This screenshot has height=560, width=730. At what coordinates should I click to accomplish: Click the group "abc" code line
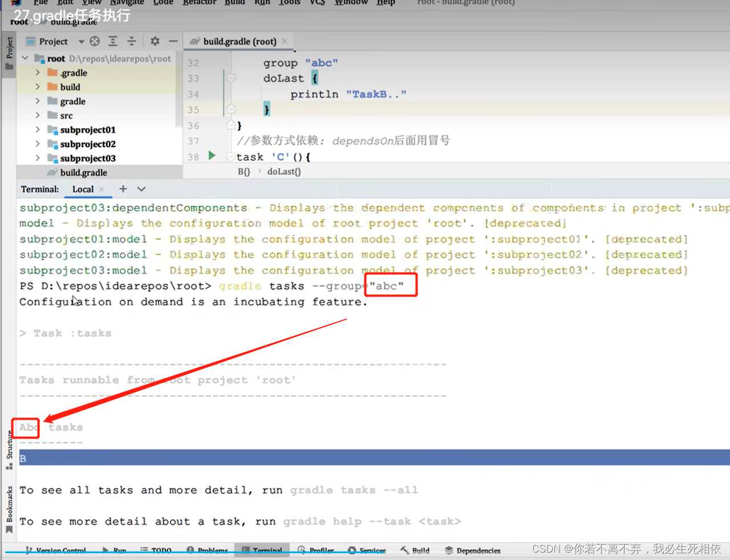pos(301,63)
